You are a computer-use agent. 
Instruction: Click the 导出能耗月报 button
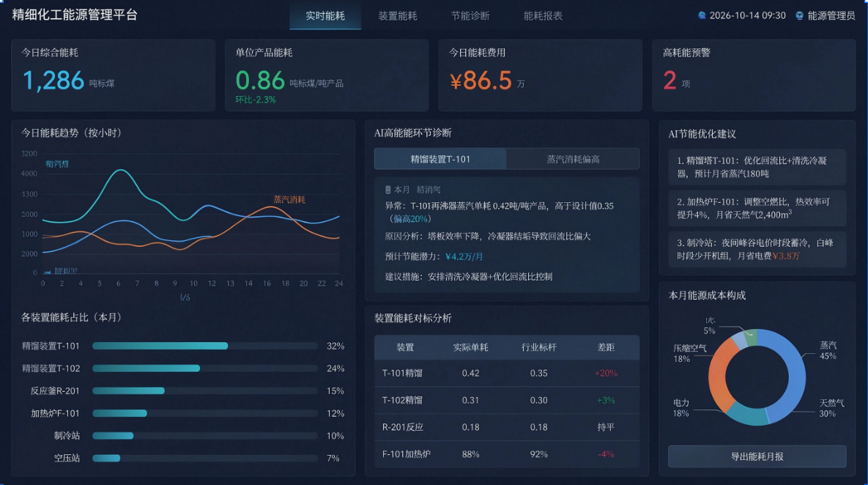pos(757,456)
